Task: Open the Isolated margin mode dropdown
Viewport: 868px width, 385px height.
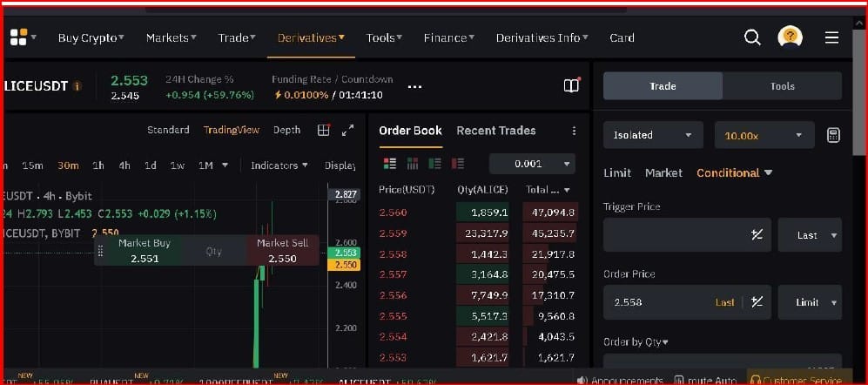Action: pyautogui.click(x=652, y=135)
